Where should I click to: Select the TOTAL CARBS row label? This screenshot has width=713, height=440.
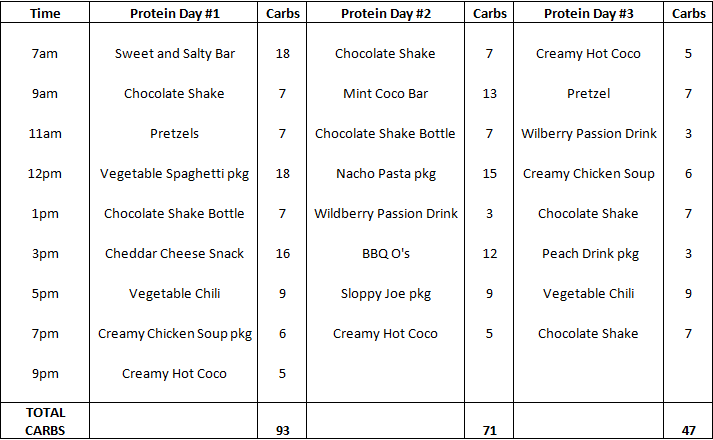coord(44,420)
